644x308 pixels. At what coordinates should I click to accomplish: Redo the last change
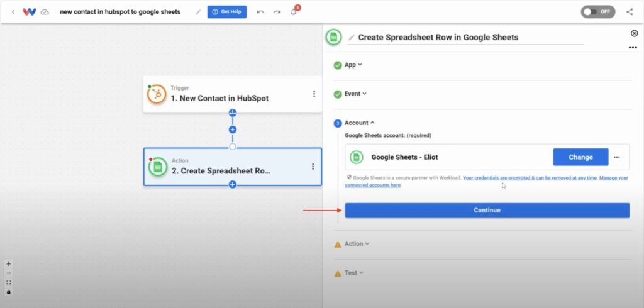point(277,12)
